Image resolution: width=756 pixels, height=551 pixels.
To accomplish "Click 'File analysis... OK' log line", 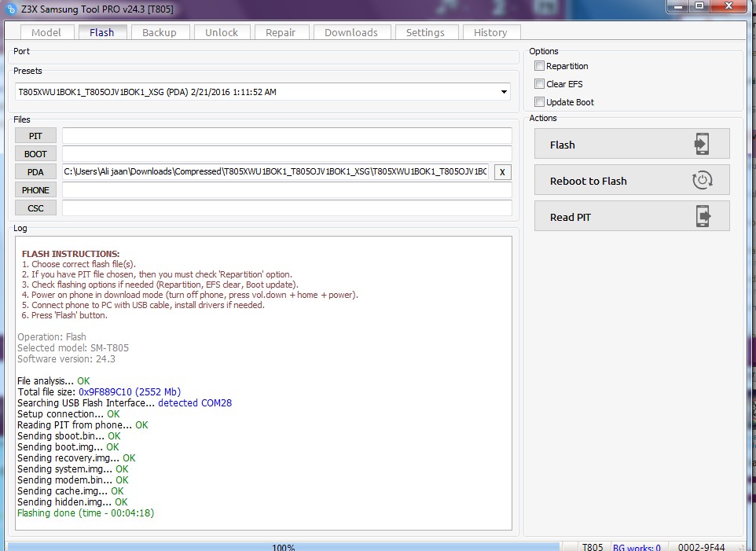I will [53, 381].
